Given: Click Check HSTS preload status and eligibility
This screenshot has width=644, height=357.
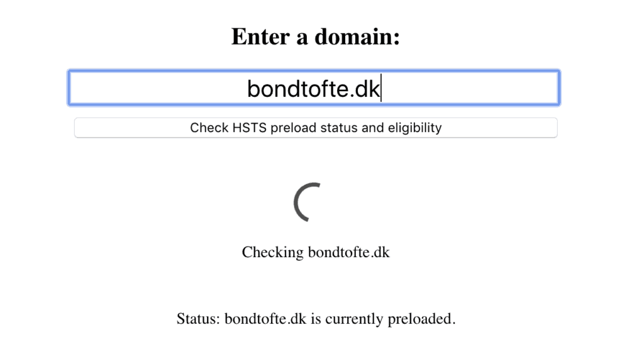Looking at the screenshot, I should 316,128.
